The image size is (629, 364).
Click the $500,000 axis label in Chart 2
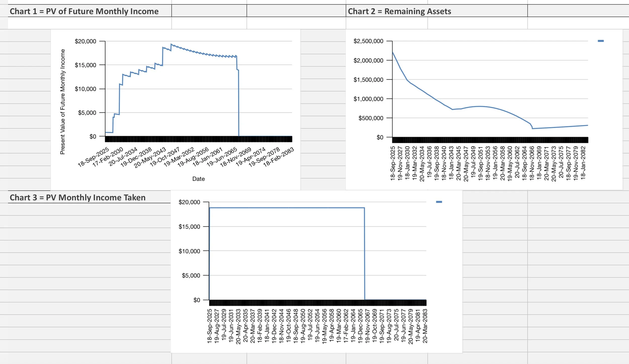tap(371, 118)
